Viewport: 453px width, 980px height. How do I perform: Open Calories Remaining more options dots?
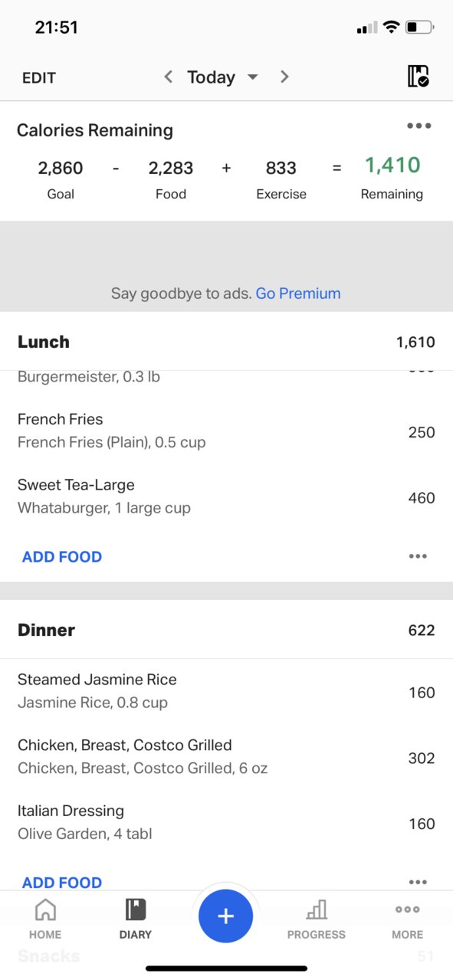coord(419,126)
